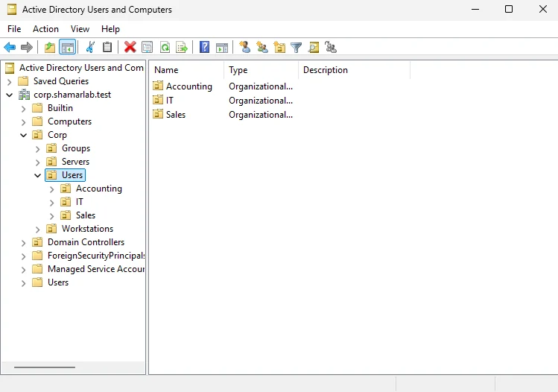The width and height of the screenshot is (558, 392).
Task: Click the Forward arrow toolbar button
Action: click(27, 47)
